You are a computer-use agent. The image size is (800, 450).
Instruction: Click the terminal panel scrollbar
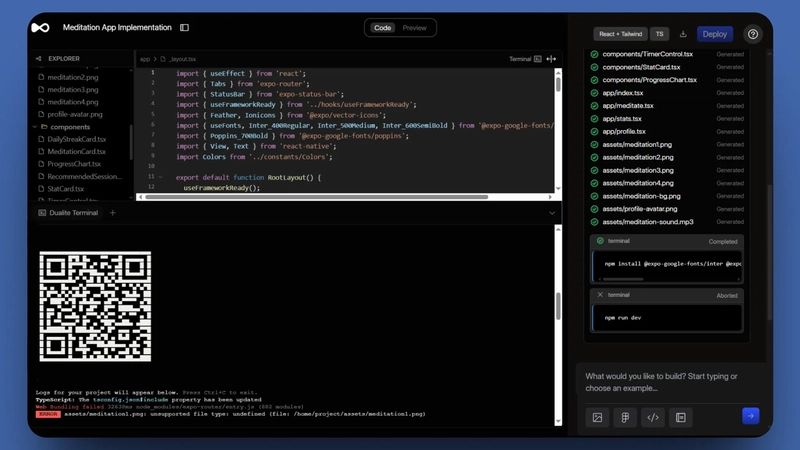(x=558, y=306)
